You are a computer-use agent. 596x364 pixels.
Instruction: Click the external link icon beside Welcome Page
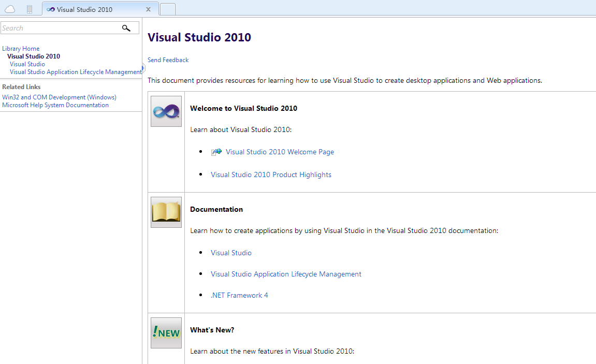(x=216, y=152)
